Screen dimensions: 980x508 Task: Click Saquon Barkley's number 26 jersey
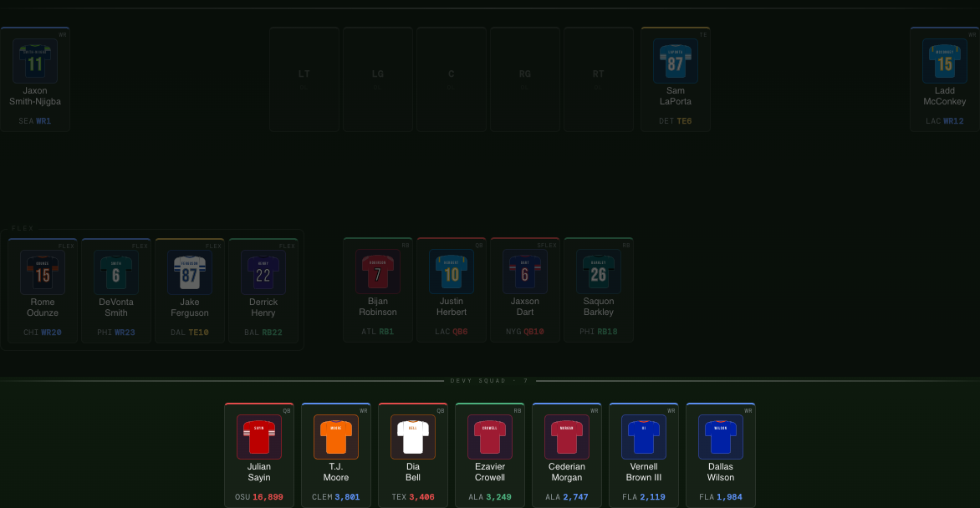pyautogui.click(x=599, y=272)
